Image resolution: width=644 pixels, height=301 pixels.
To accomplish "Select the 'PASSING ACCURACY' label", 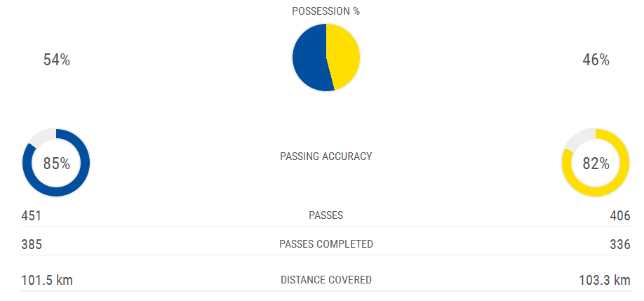I will coord(326,156).
